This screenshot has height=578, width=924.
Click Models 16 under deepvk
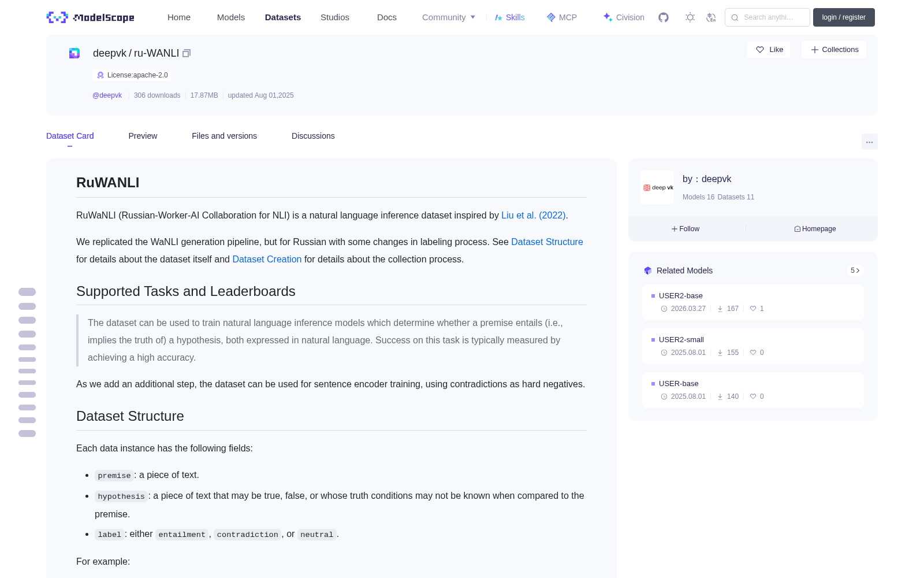pyautogui.click(x=698, y=197)
